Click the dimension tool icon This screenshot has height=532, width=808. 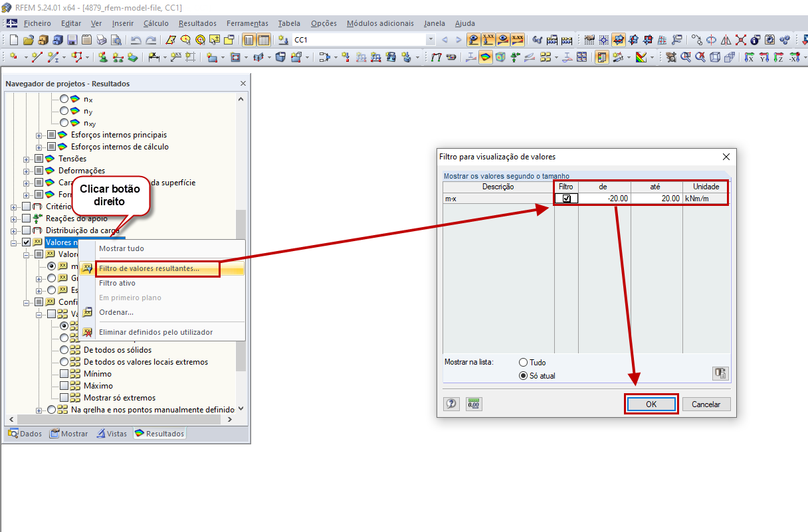(x=153, y=57)
